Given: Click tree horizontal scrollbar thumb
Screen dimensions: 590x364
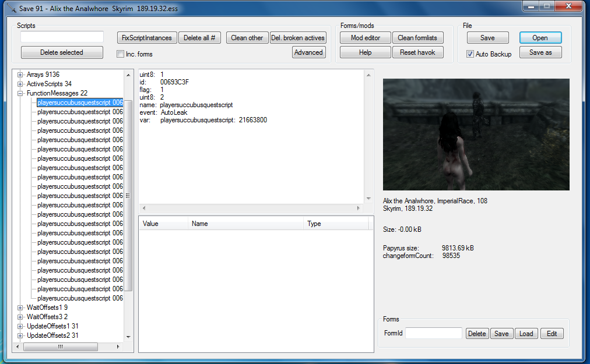Looking at the screenshot, I should click(x=60, y=347).
